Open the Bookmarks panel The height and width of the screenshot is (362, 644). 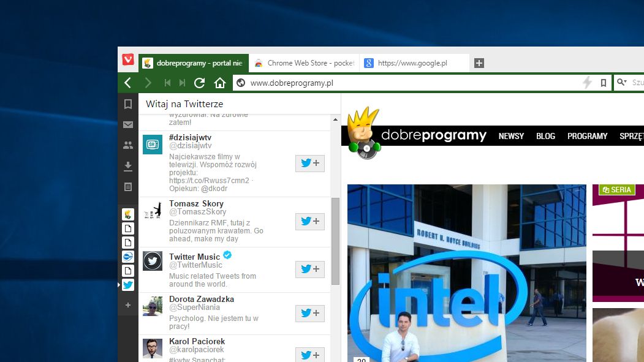pyautogui.click(x=128, y=104)
